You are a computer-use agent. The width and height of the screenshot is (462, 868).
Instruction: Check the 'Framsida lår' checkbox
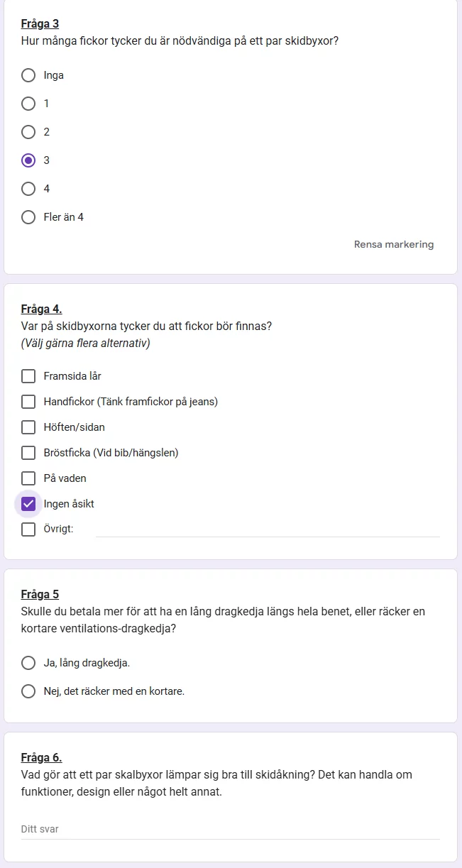pos(28,376)
